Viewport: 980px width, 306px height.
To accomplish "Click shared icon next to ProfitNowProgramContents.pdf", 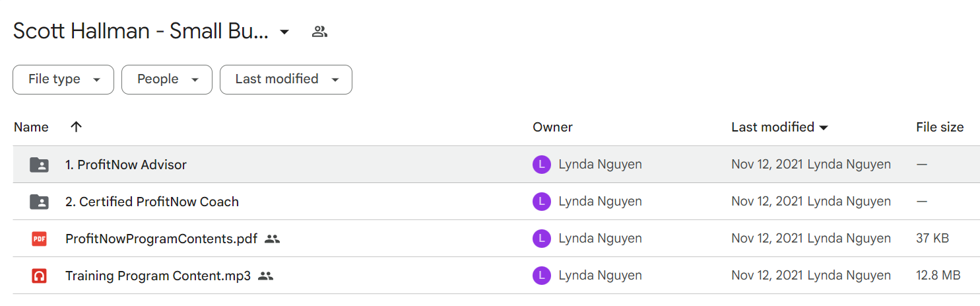I will (x=272, y=239).
